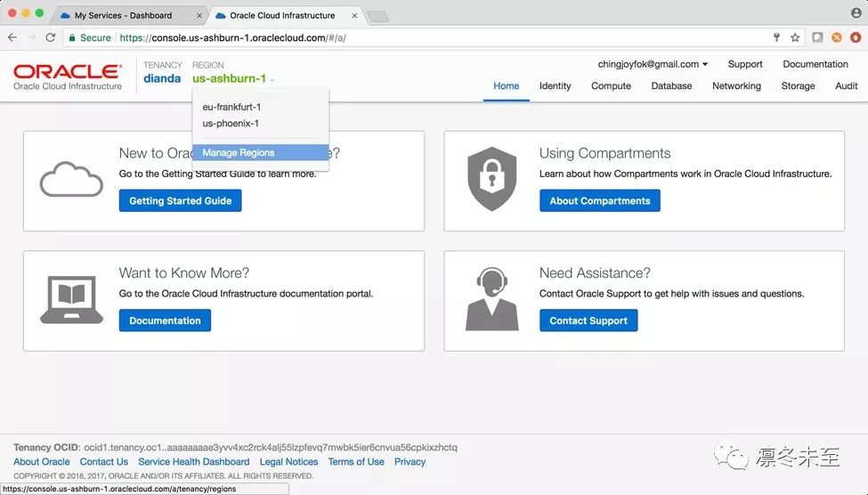The width and height of the screenshot is (868, 495).
Task: Open Chrome profile avatar icon
Action: 856,12
